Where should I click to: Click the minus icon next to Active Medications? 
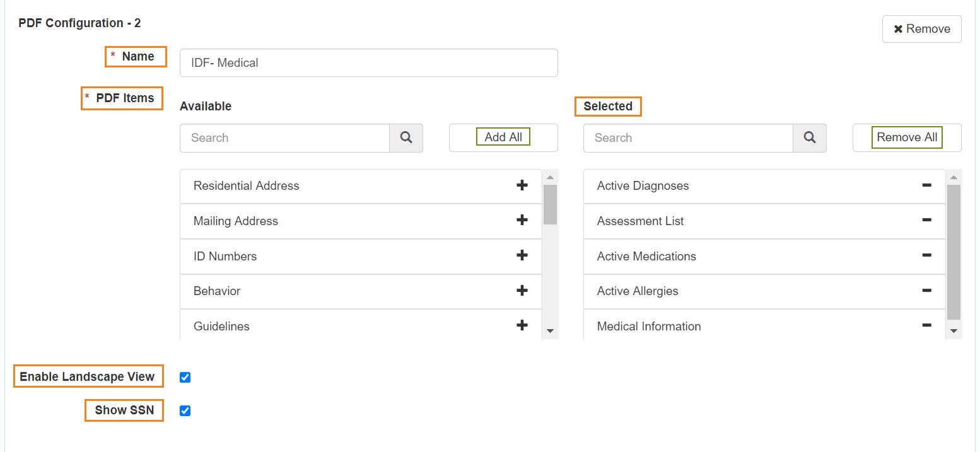(926, 256)
